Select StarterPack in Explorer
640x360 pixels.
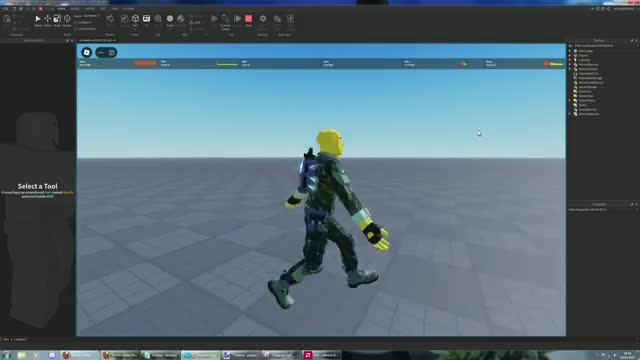(x=586, y=96)
